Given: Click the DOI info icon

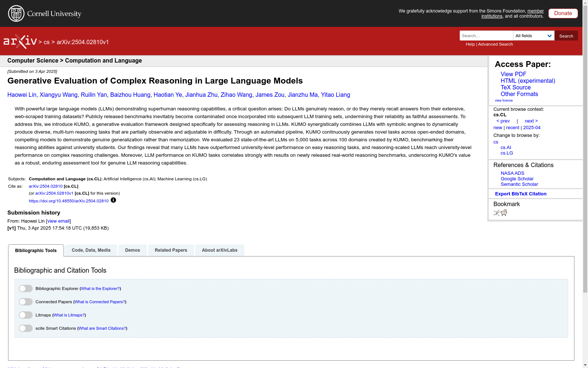Looking at the screenshot, I should coord(113,200).
